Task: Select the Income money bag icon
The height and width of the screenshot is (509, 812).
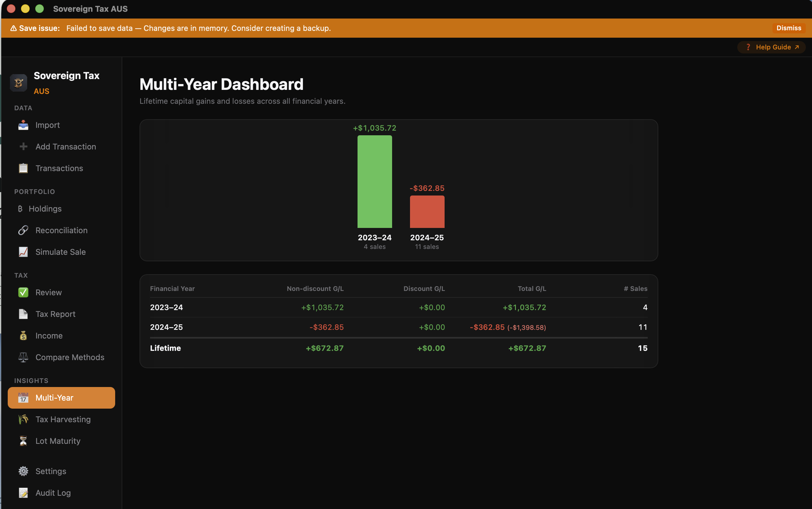Action: click(x=23, y=335)
